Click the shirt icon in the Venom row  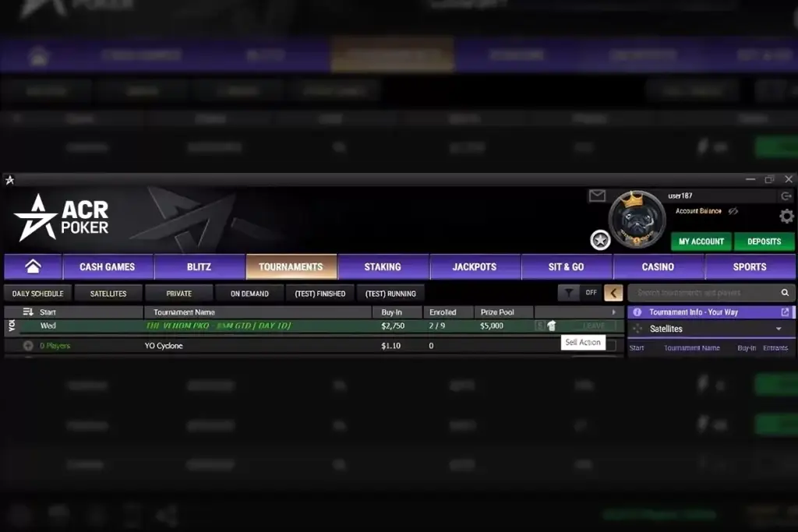coord(552,326)
